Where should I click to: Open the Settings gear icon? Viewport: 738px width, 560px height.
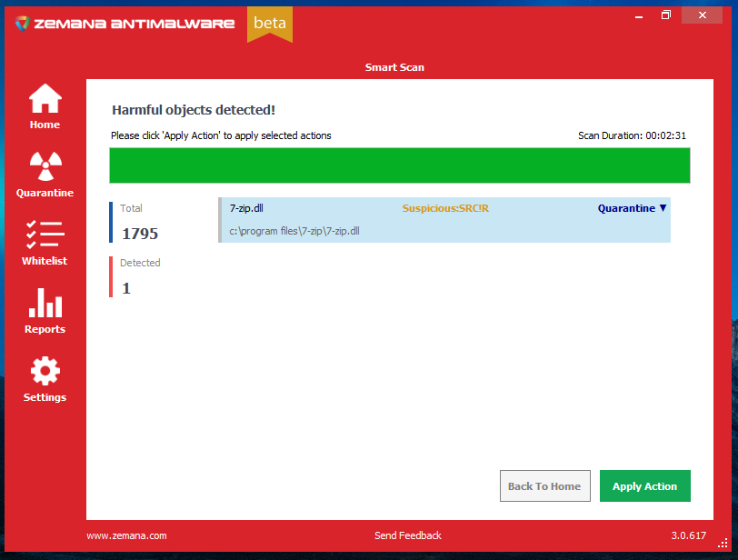click(45, 371)
